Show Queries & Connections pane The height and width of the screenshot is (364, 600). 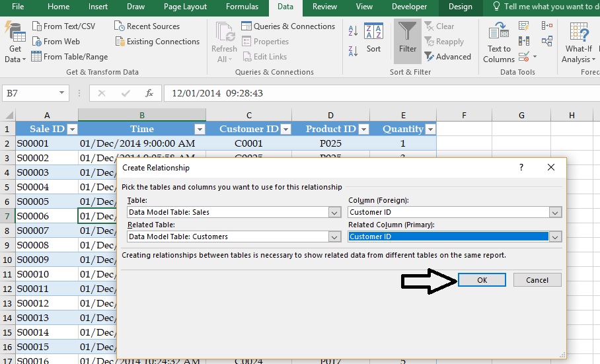(288, 26)
